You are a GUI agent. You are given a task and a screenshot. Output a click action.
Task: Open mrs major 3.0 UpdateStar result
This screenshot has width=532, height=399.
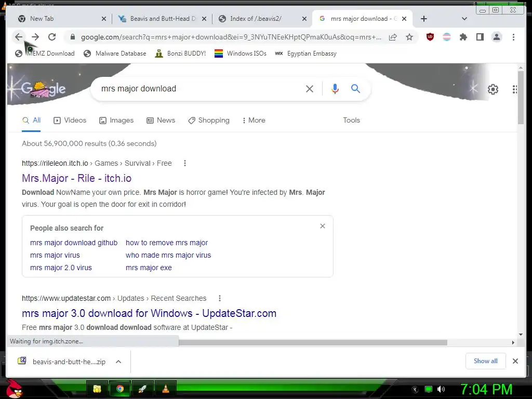point(149,313)
